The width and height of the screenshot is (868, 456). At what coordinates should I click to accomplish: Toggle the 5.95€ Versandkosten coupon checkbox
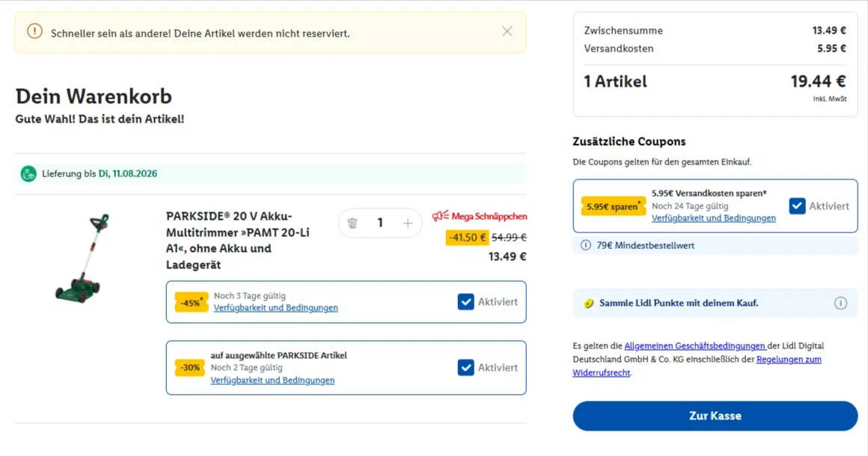pos(797,206)
